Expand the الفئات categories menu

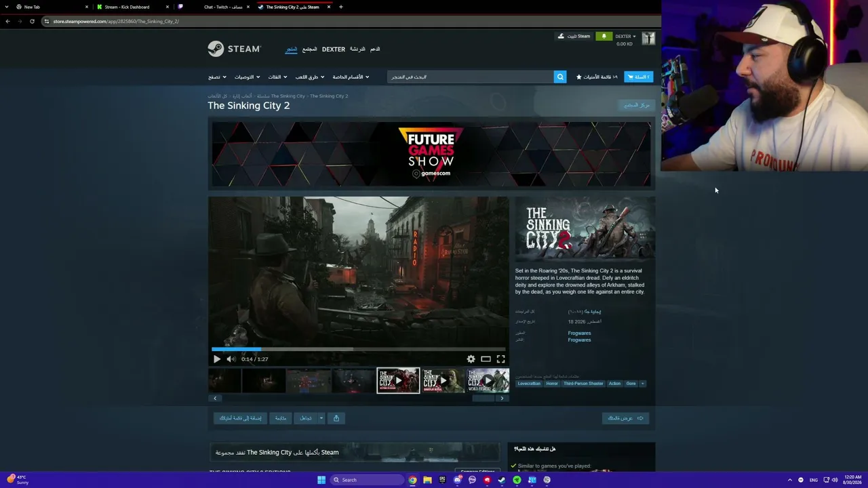(277, 77)
